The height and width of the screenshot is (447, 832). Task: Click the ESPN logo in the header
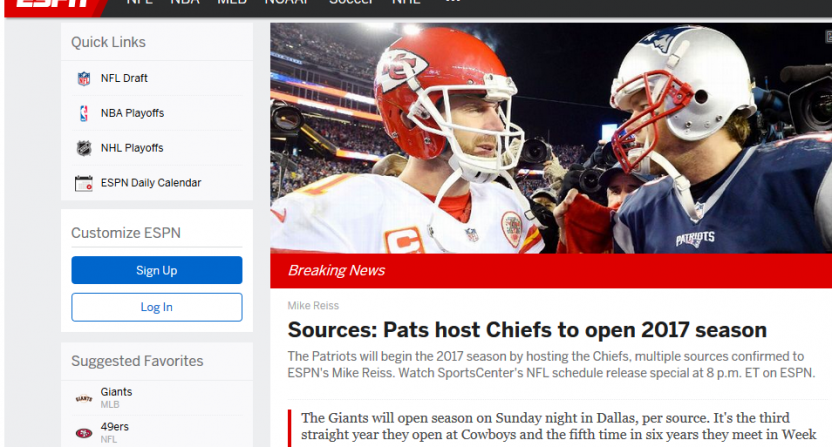[x=53, y=3]
